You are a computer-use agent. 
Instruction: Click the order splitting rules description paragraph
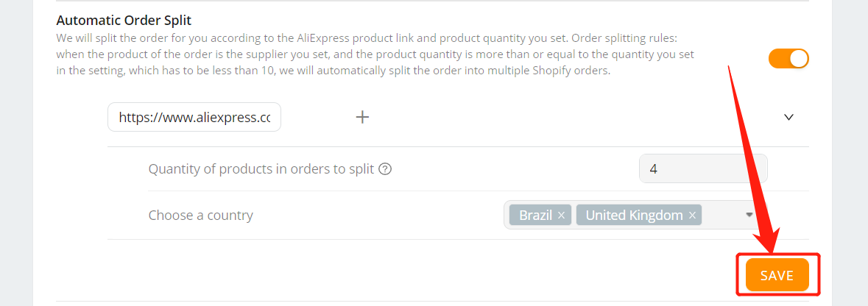(x=375, y=55)
